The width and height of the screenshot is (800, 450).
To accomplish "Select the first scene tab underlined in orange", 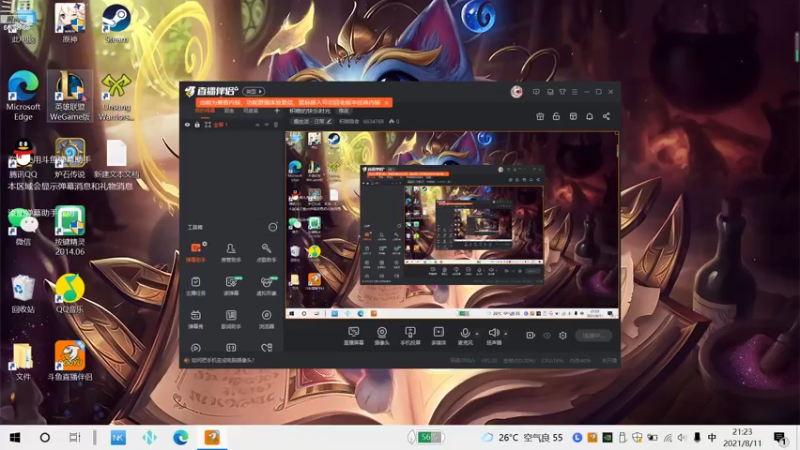I will point(205,111).
